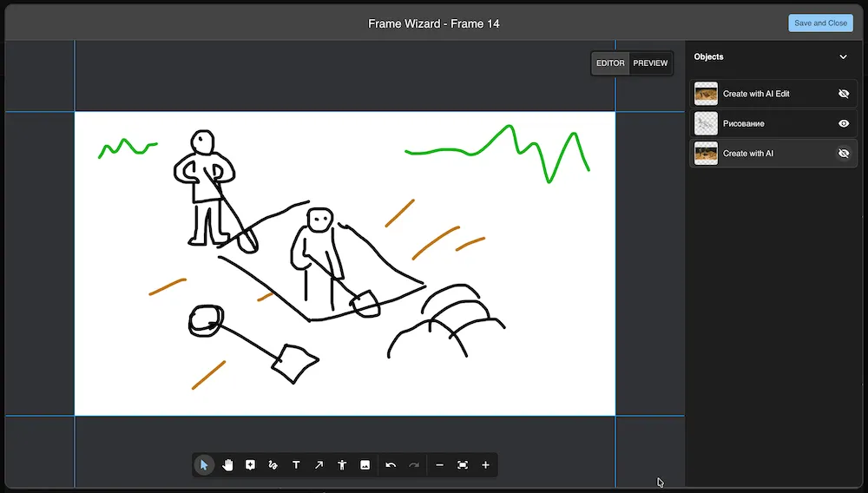
Task: Click the Рисование layer thumbnail
Action: tap(706, 124)
